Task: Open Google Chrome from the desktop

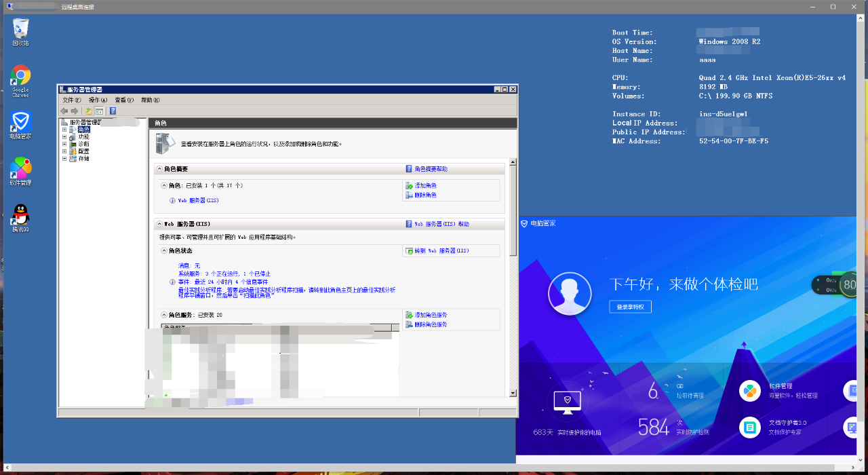Action: (20, 78)
